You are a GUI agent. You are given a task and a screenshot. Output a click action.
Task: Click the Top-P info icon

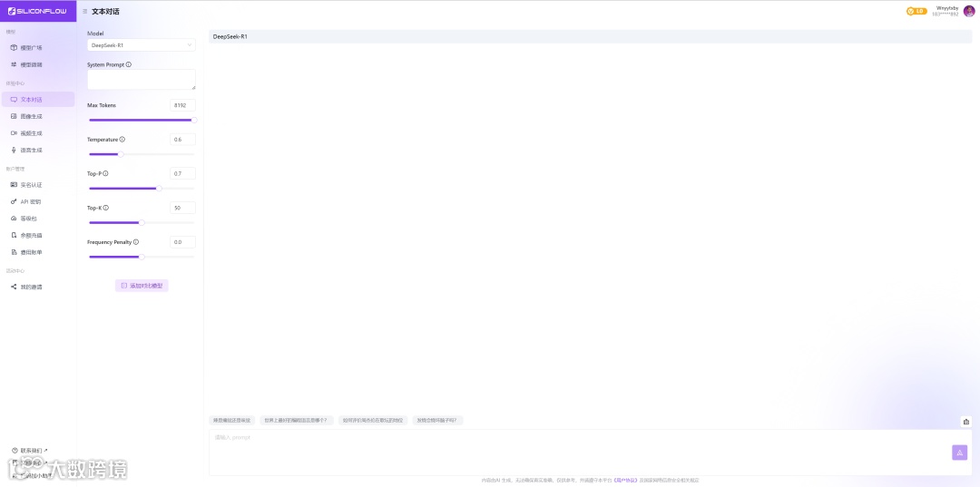pyautogui.click(x=105, y=173)
